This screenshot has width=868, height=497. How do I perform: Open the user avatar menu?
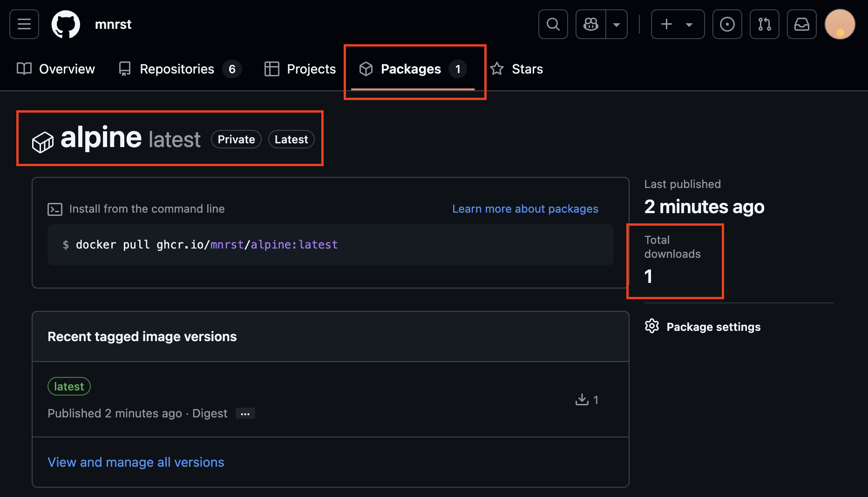(840, 24)
